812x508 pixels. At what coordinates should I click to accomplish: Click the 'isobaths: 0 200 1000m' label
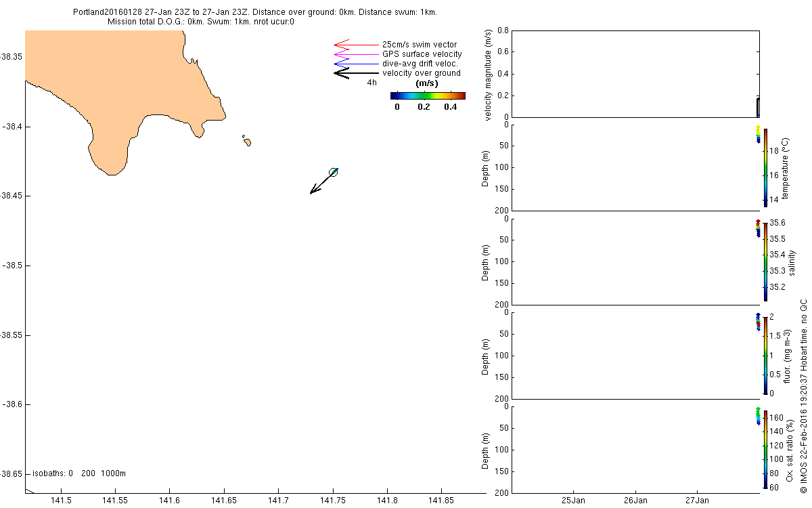80,473
